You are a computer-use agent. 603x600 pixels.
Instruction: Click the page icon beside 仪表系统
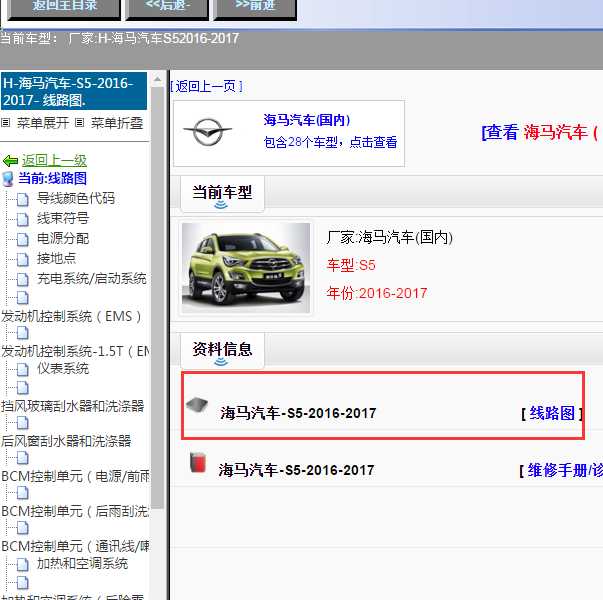(x=23, y=370)
